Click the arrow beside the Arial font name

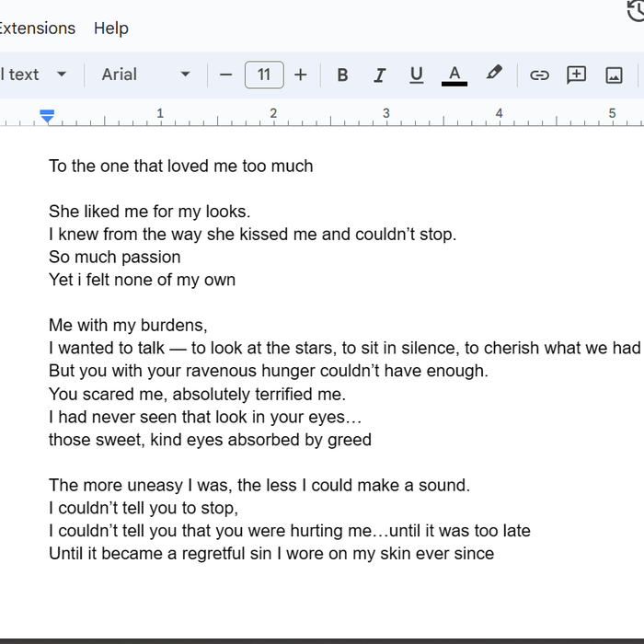185,75
